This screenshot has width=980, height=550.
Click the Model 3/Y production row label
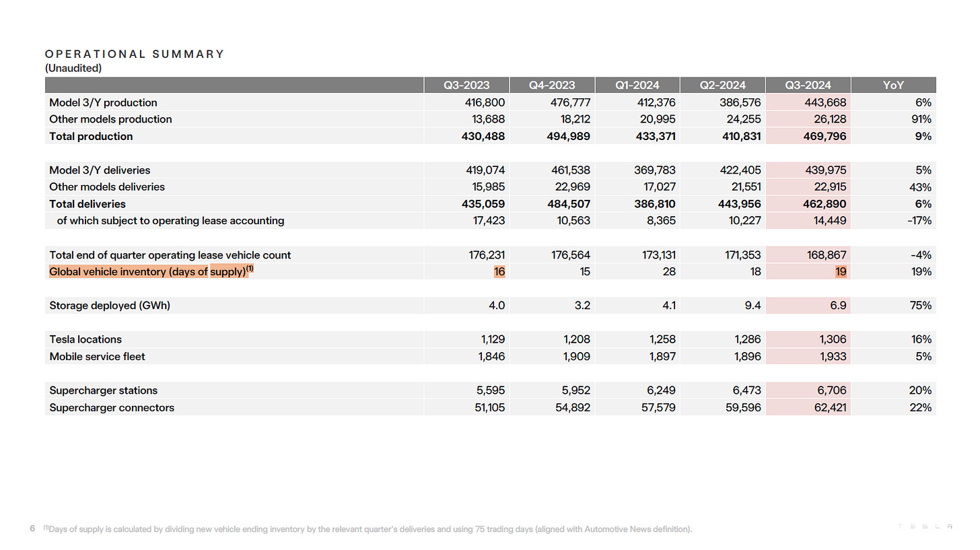tap(103, 102)
